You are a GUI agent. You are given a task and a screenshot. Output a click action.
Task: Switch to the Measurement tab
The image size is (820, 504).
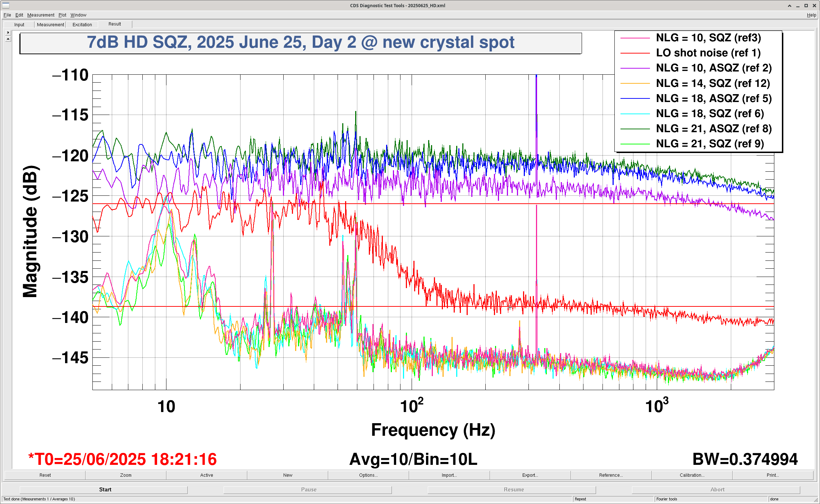point(50,25)
